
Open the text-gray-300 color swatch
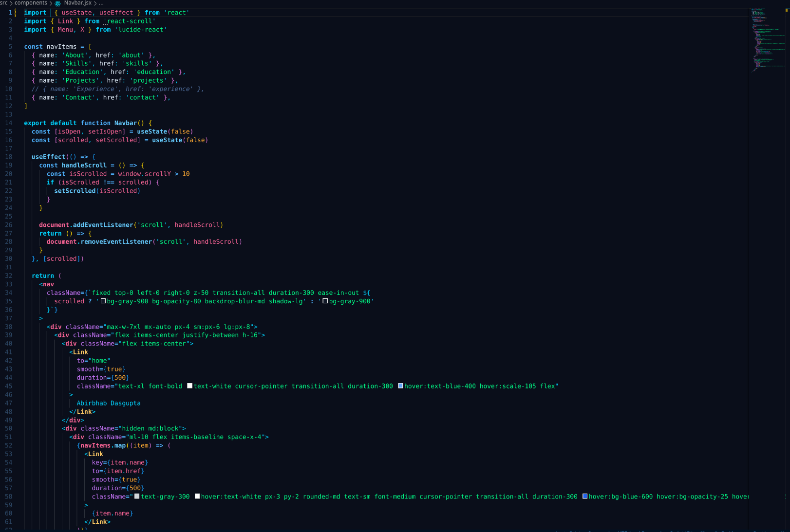[137, 496]
